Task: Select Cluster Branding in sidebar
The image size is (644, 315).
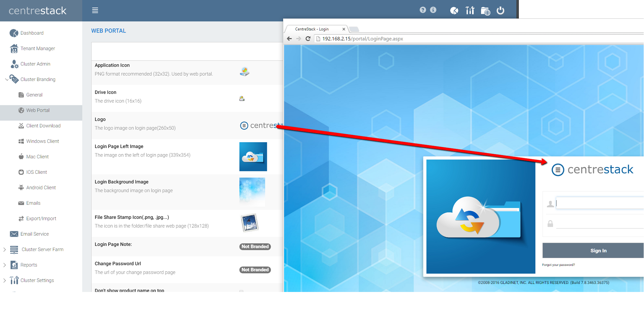Action: click(x=38, y=79)
